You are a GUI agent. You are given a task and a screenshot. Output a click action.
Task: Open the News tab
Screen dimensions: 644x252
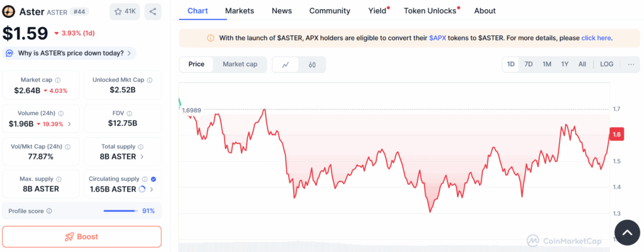tap(282, 11)
